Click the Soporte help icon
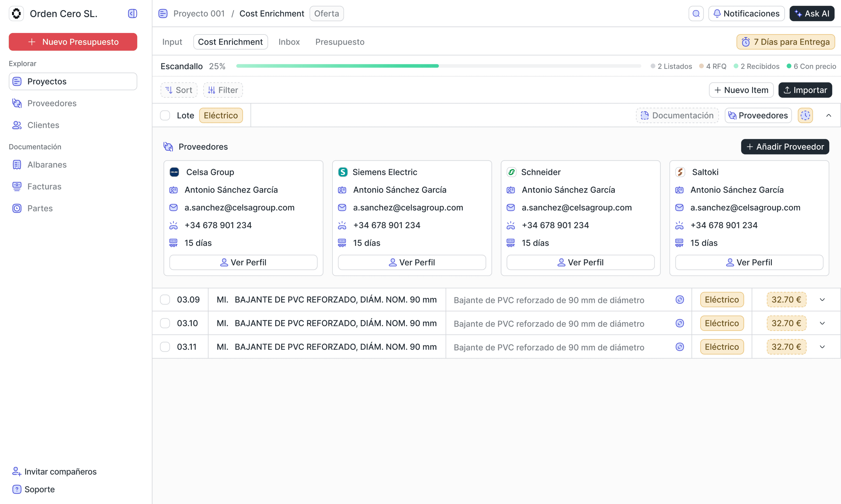The width and height of the screenshot is (841, 504). click(17, 489)
